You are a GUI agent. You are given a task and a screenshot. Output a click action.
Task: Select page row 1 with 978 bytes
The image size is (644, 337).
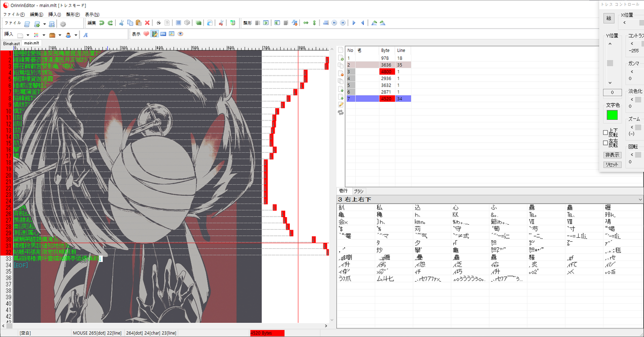378,58
